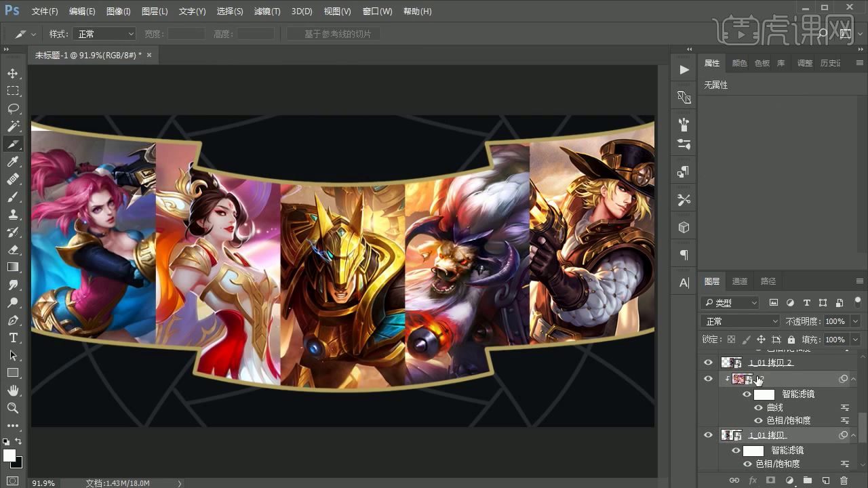Select the Hand tool
The height and width of the screenshot is (488, 868).
tap(13, 390)
